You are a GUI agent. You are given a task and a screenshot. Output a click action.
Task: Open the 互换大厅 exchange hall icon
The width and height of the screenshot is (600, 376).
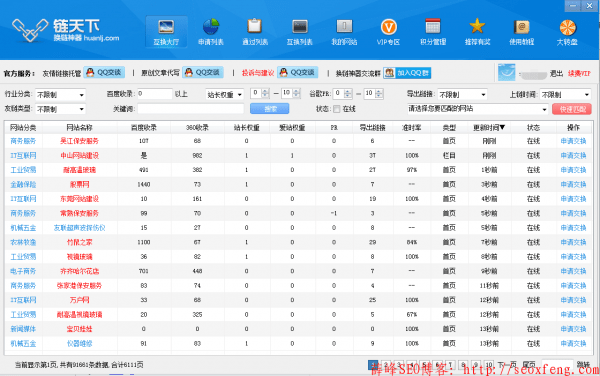[x=166, y=32]
